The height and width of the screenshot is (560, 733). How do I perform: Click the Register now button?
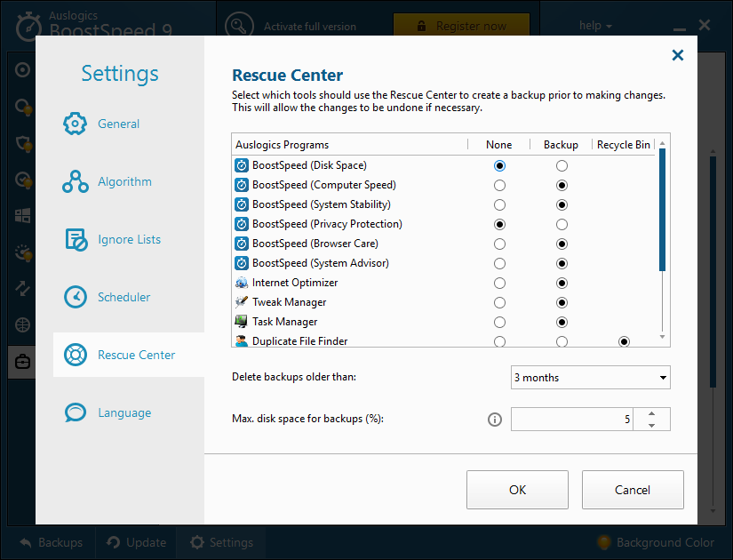coord(461,25)
